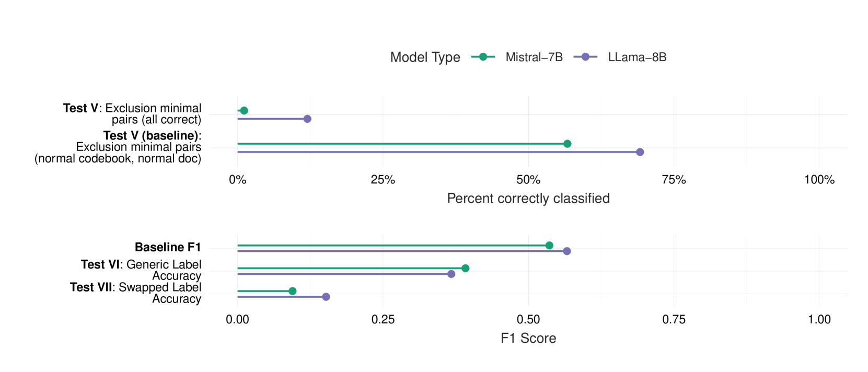Pick LLama-8B dot for Test VI Generic Label
868x372 pixels.
(452, 274)
